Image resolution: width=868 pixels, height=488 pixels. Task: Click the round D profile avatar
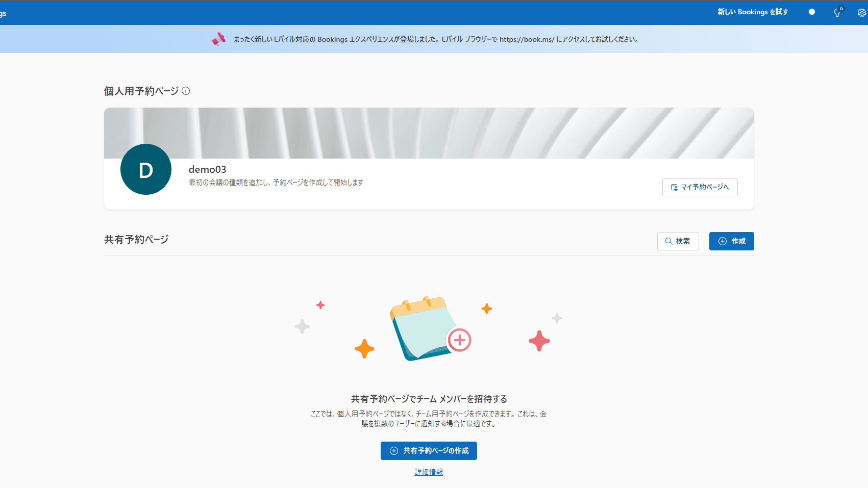[x=146, y=169]
